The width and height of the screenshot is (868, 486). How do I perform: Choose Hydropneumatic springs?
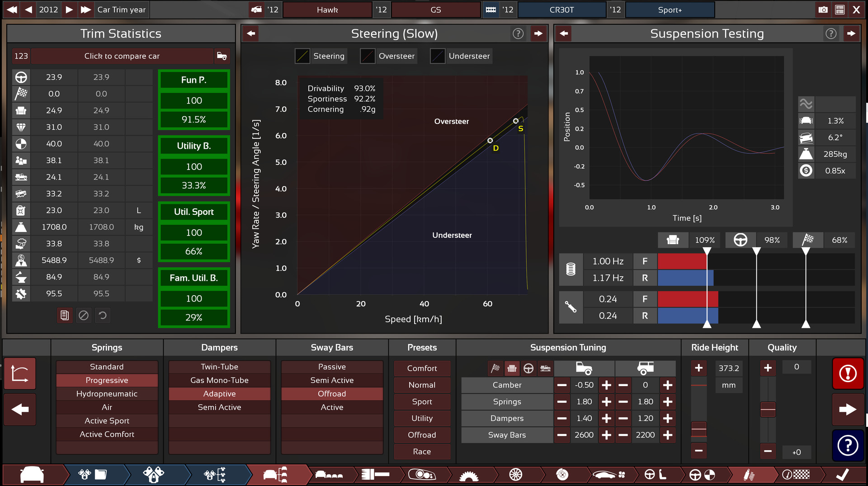pos(107,393)
